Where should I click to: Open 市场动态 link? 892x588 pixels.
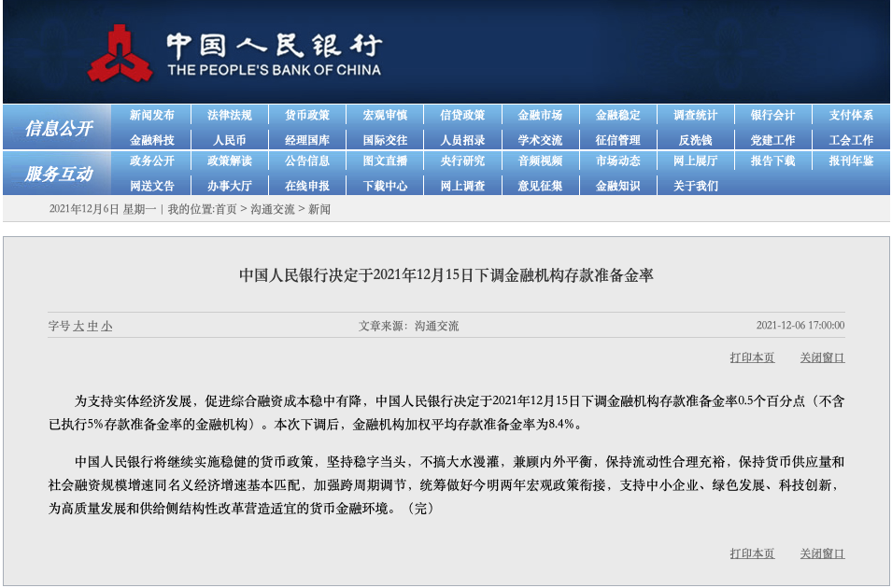617,161
